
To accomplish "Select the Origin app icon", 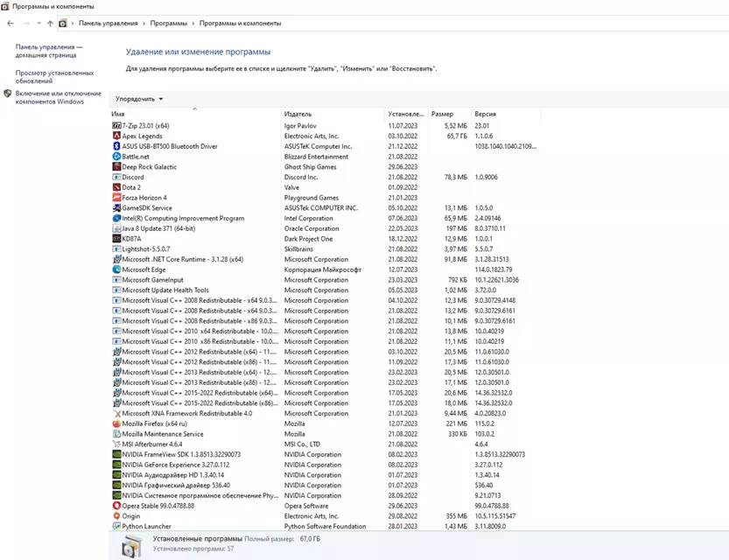I will 116,516.
